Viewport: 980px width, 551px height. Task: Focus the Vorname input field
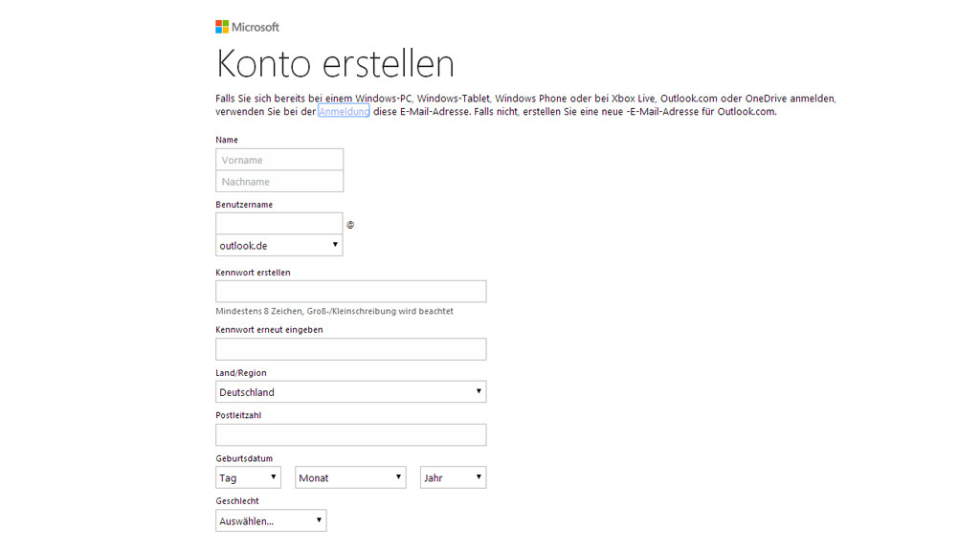click(x=279, y=160)
